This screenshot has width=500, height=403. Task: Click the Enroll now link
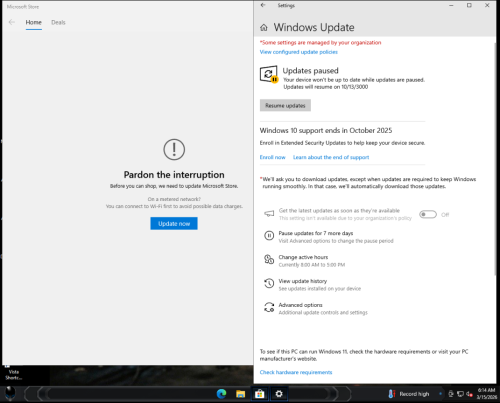click(x=273, y=157)
